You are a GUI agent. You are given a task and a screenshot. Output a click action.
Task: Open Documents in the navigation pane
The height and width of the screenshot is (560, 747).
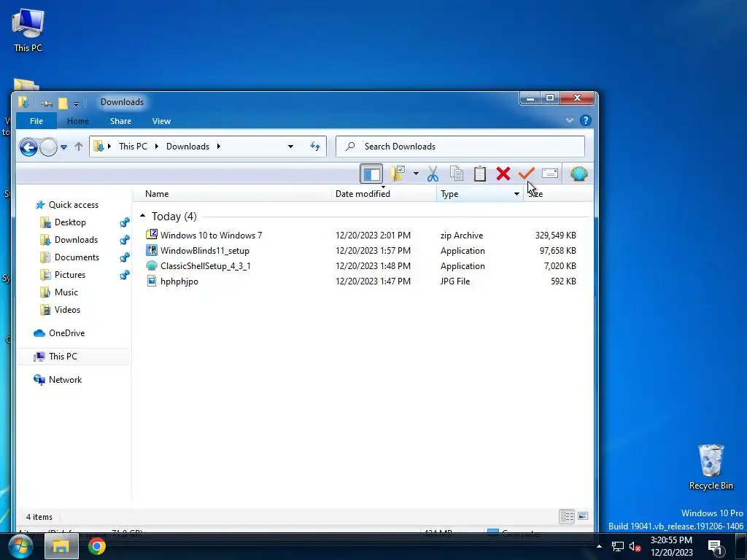pyautogui.click(x=77, y=257)
